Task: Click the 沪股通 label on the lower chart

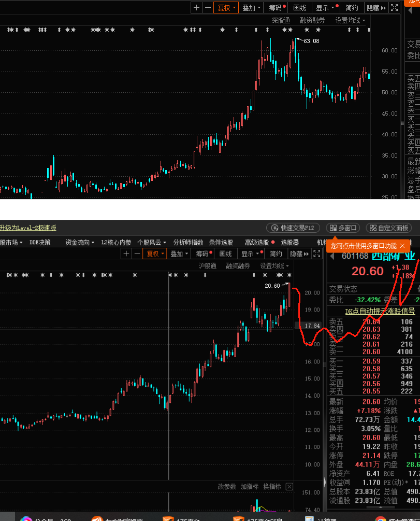Action: point(207,266)
